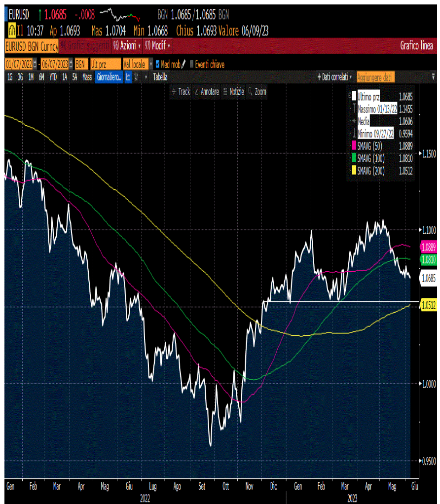This screenshot has height=504, width=440.
Task: Click the Tabella button
Action: [x=160, y=77]
